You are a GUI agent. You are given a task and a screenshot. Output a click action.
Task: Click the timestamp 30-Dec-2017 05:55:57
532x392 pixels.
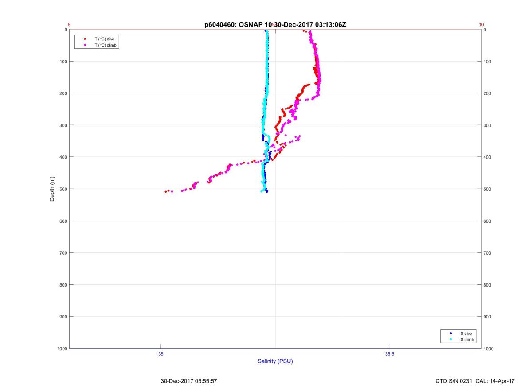[x=189, y=381]
